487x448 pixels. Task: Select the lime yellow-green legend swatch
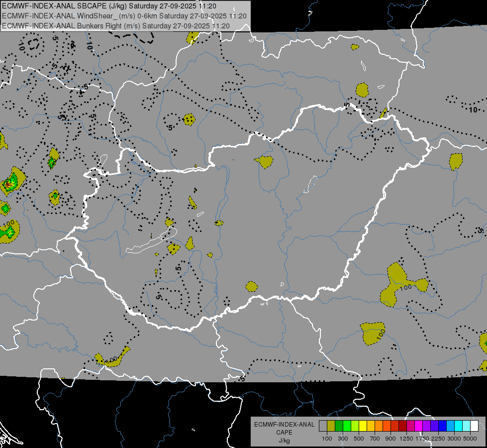click(x=355, y=426)
